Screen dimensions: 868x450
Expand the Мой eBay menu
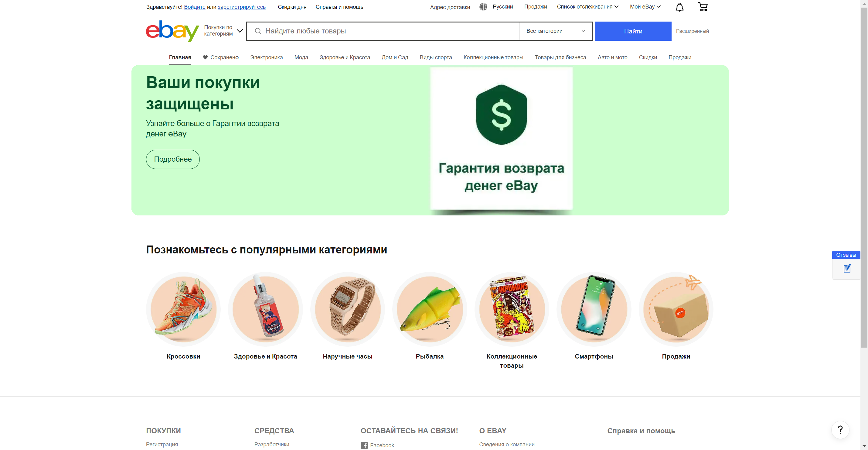click(x=645, y=7)
